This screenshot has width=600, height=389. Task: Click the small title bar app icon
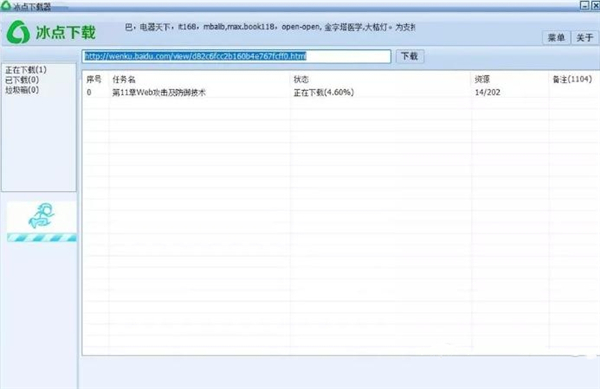[x=6, y=5]
